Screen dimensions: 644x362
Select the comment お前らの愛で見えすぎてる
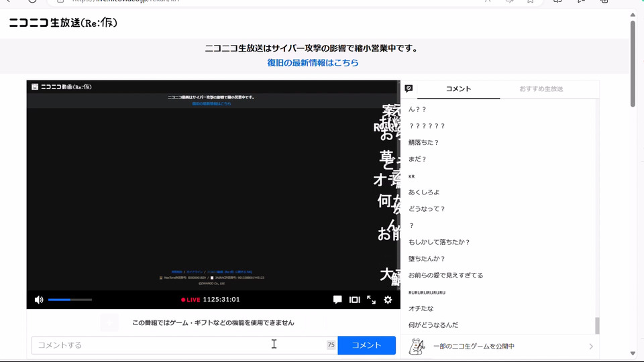pyautogui.click(x=445, y=276)
